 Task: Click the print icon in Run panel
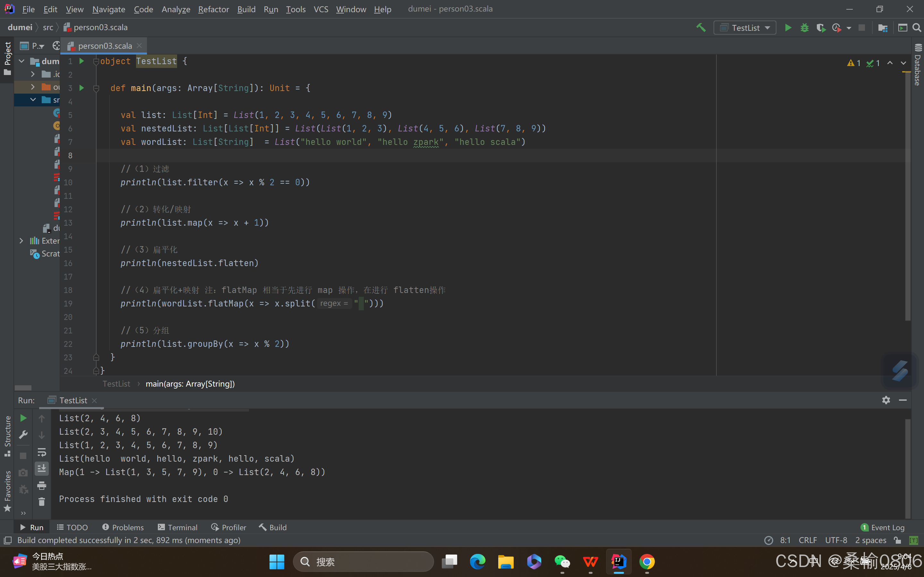[42, 485]
